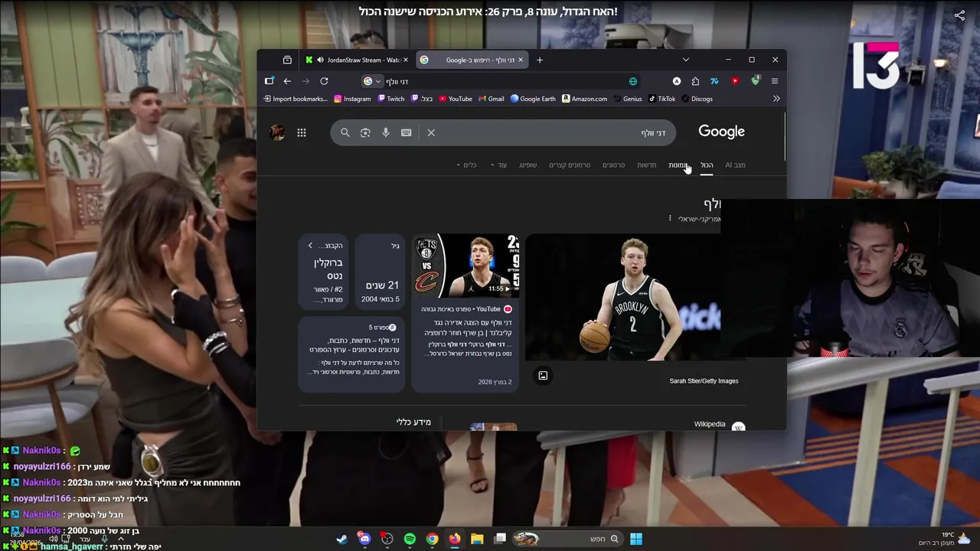Open Google Chrome from the taskbar
The image size is (980, 551).
433,539
